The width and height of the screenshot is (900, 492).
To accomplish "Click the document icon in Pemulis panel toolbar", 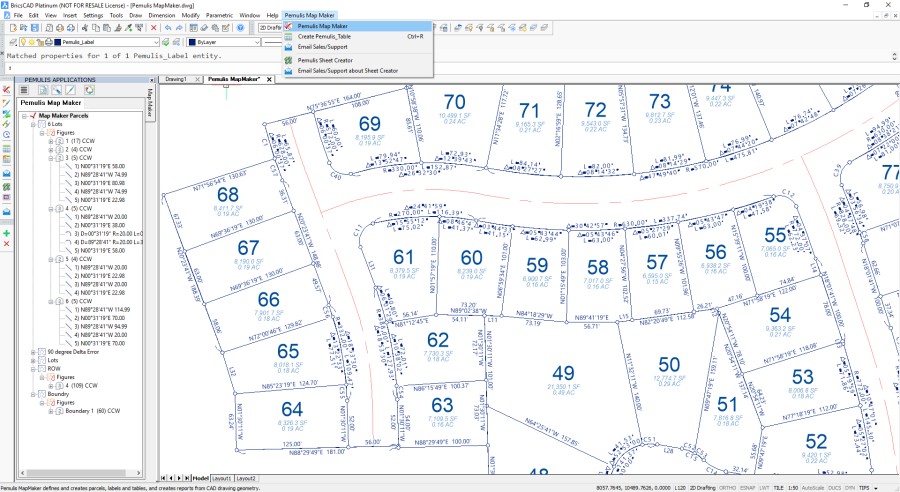I will (x=43, y=90).
